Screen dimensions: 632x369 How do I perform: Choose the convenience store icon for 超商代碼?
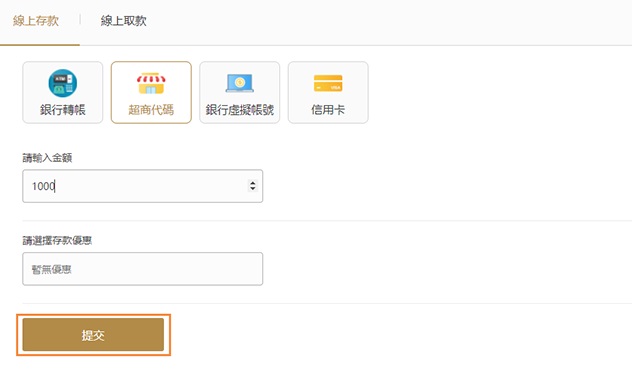151,83
